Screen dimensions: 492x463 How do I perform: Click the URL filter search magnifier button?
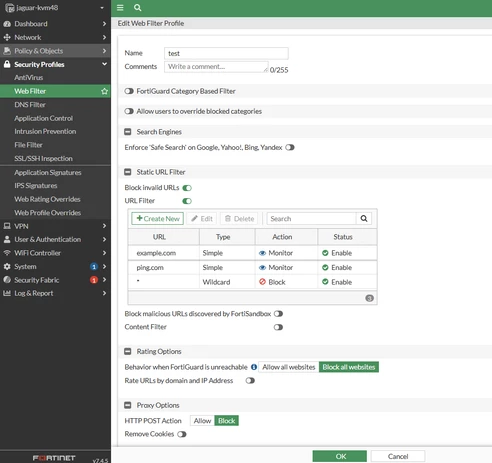(364, 219)
